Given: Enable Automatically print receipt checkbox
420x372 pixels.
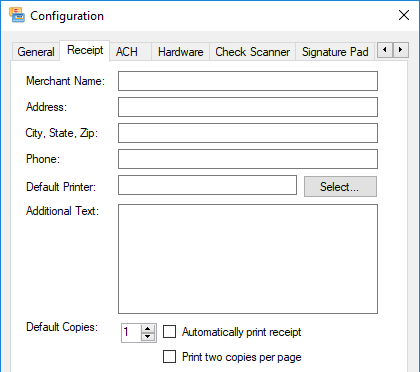Looking at the screenshot, I should (x=169, y=332).
